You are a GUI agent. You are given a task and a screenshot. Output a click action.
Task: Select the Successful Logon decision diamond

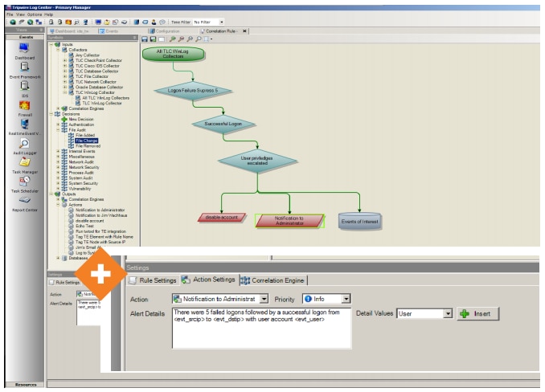coord(223,124)
